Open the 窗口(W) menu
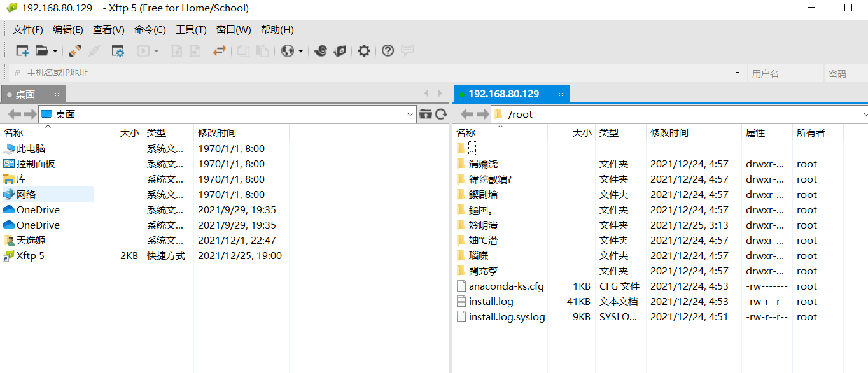The image size is (868, 373). click(234, 30)
